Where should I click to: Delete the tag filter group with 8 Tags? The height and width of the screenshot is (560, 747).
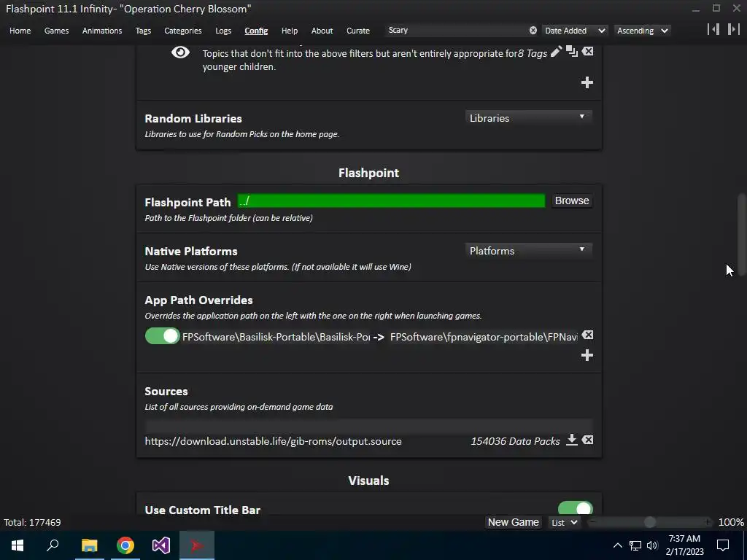(587, 51)
